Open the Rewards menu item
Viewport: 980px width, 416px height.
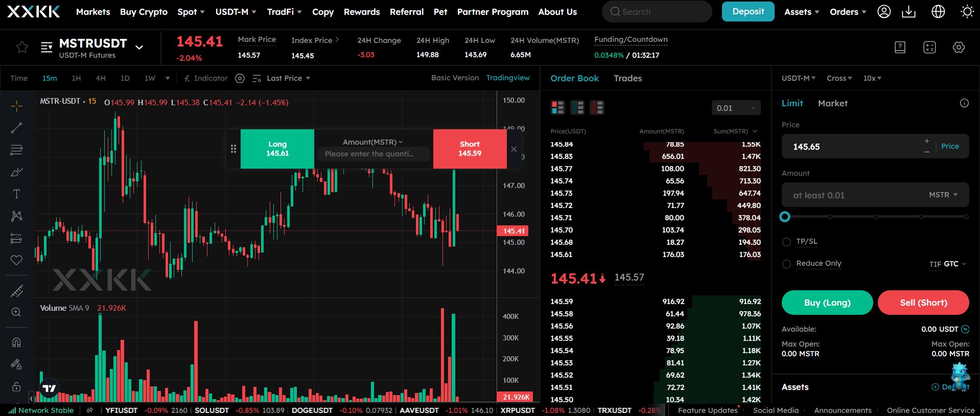[x=362, y=12]
